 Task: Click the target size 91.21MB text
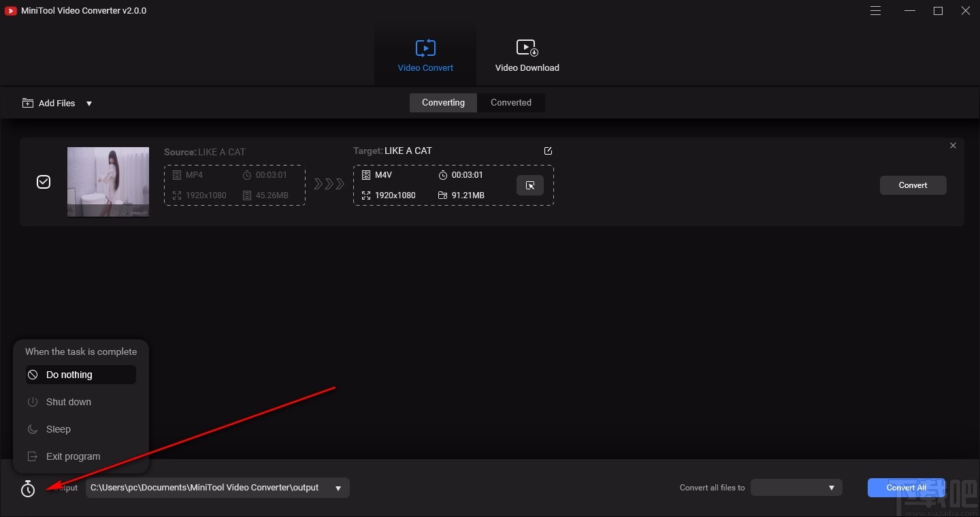coord(468,195)
